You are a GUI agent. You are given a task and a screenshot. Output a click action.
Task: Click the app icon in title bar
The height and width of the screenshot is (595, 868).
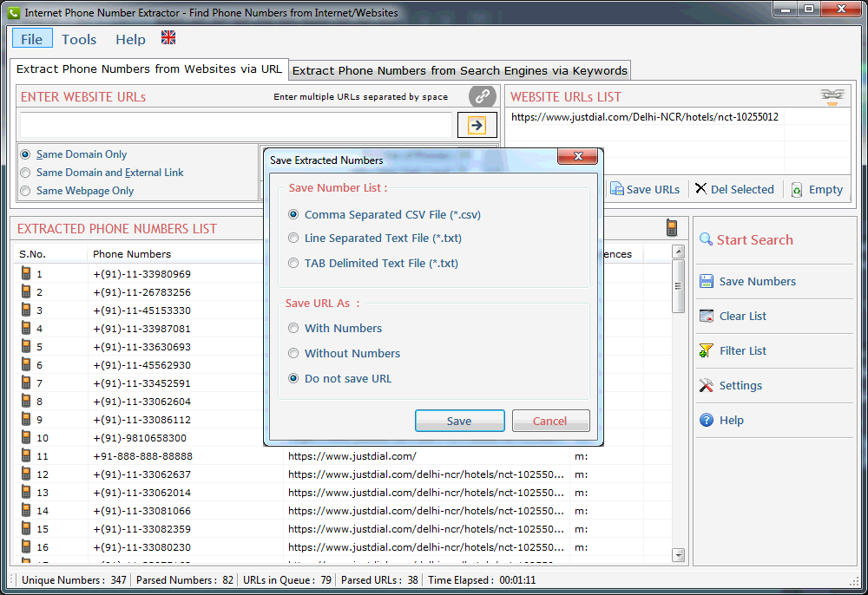click(x=13, y=12)
